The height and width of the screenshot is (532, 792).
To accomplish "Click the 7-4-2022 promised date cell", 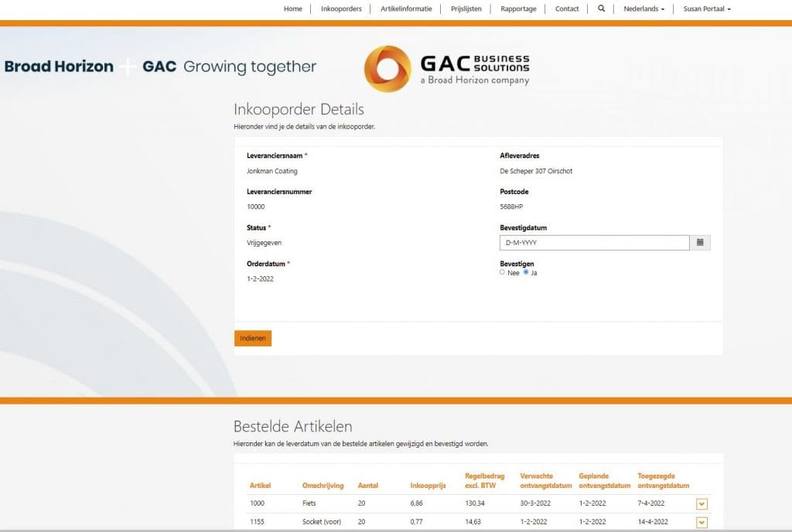I will click(651, 503).
